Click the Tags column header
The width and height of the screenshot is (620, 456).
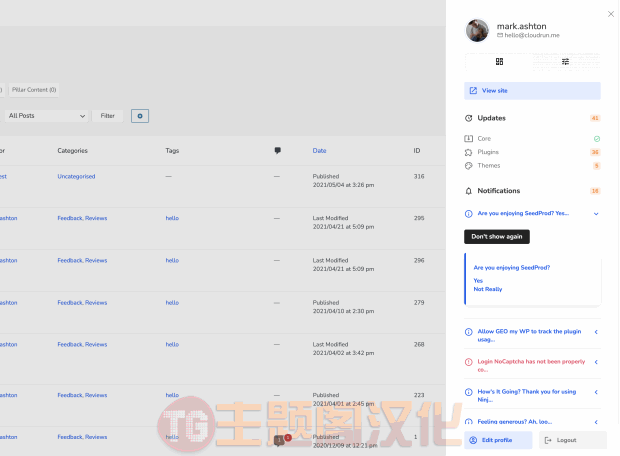[x=172, y=151]
